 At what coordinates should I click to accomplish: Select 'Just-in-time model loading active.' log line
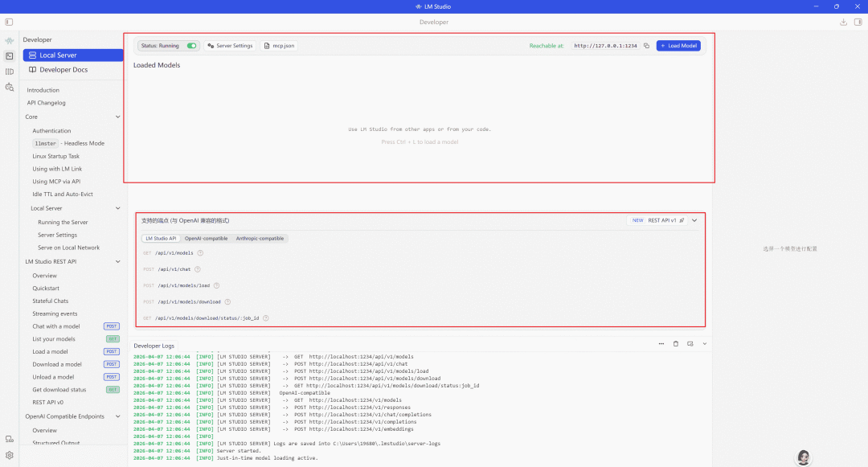(268, 458)
